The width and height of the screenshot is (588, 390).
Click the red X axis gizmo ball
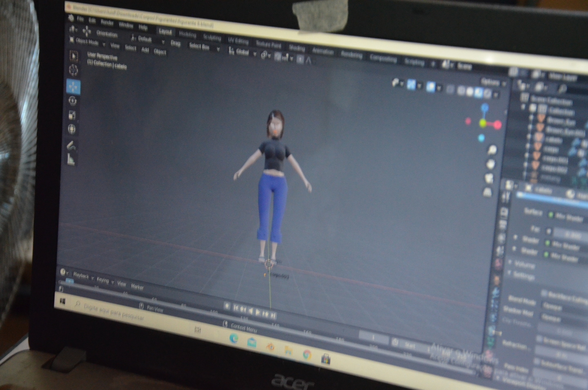tap(497, 125)
